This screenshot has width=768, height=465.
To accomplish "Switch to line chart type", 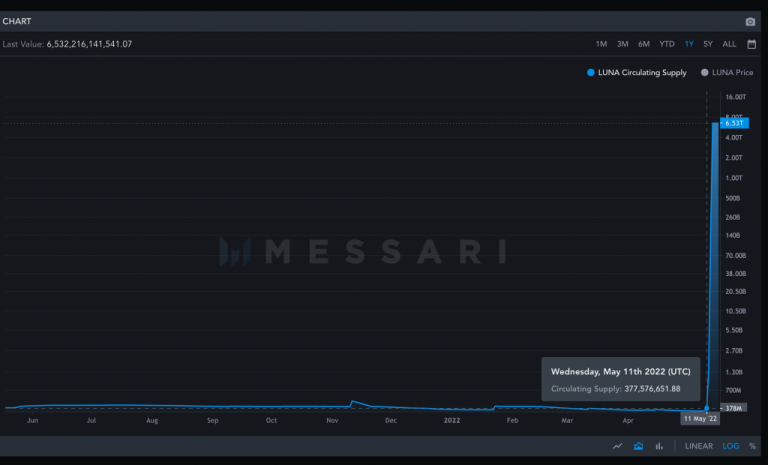I will coord(618,446).
